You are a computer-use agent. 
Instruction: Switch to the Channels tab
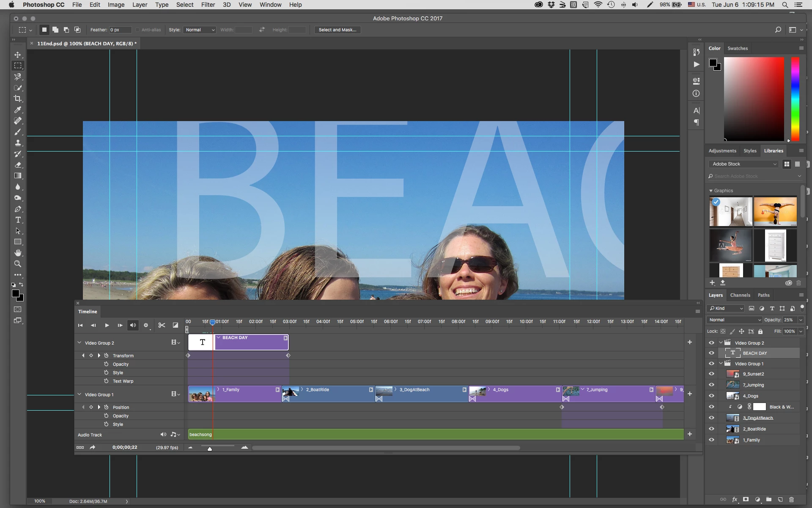(x=740, y=295)
